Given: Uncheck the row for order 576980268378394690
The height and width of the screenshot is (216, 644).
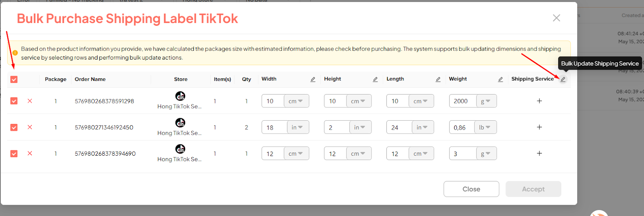Looking at the screenshot, I should pos(14,154).
